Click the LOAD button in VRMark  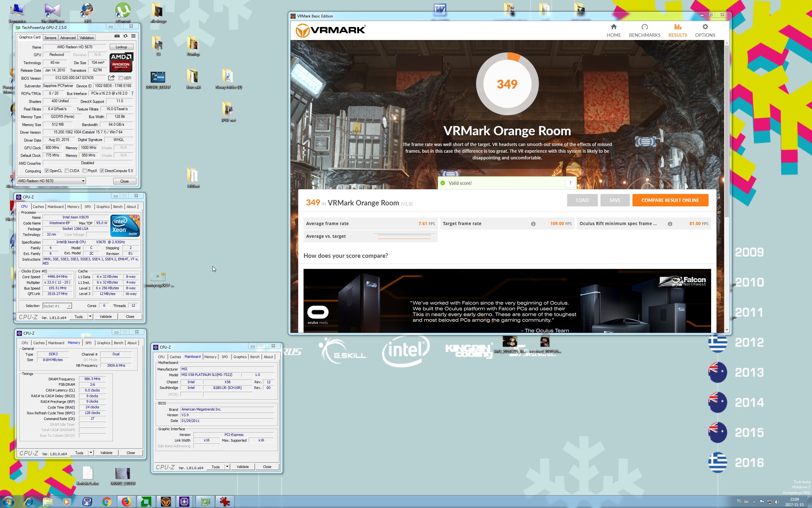[x=582, y=200]
